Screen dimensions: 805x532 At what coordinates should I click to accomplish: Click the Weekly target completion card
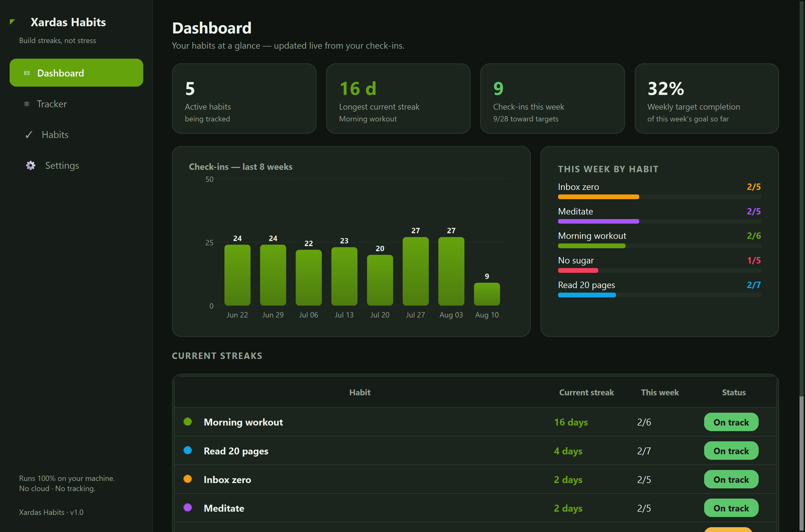point(707,98)
